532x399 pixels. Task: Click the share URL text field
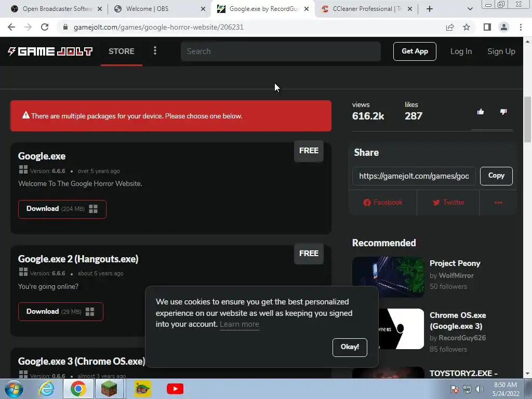coord(414,176)
